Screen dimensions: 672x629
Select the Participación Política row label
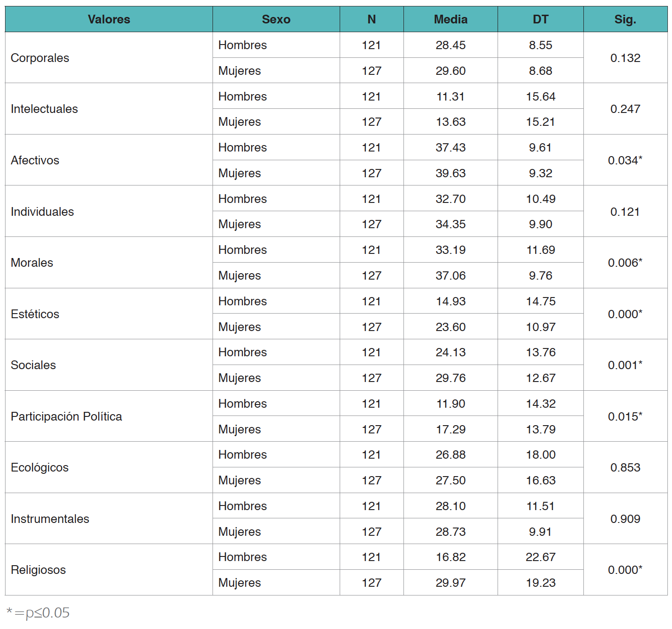tap(67, 416)
